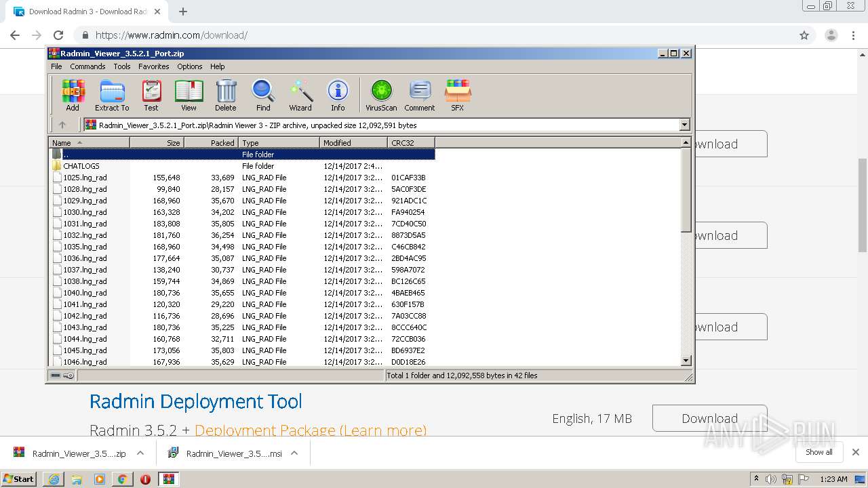The height and width of the screenshot is (488, 868).
Task: Click Download button for Radmin Deployment Tool
Action: tap(709, 418)
